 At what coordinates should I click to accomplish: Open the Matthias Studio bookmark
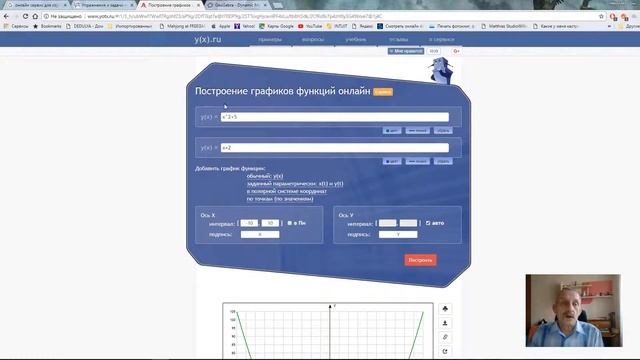503,26
